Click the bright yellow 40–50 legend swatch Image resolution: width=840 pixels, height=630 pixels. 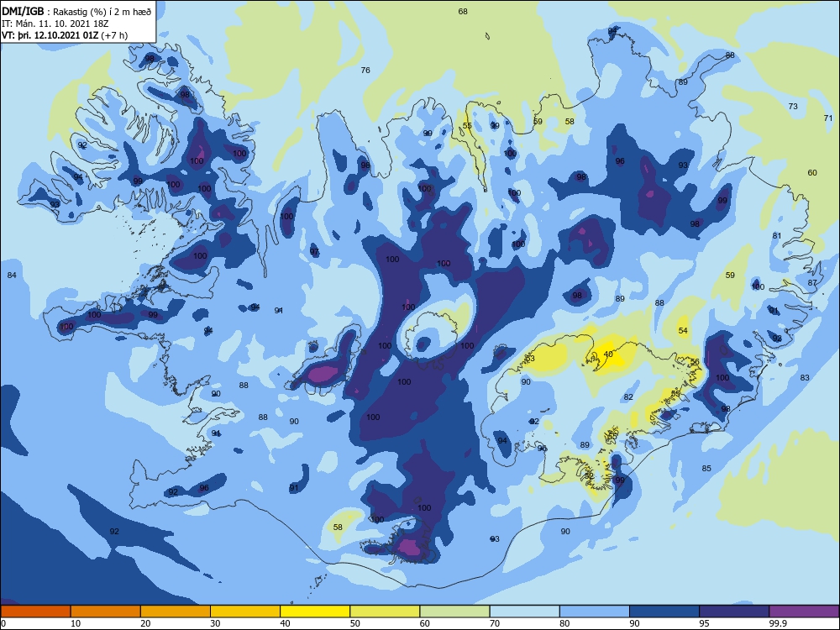[315, 612]
